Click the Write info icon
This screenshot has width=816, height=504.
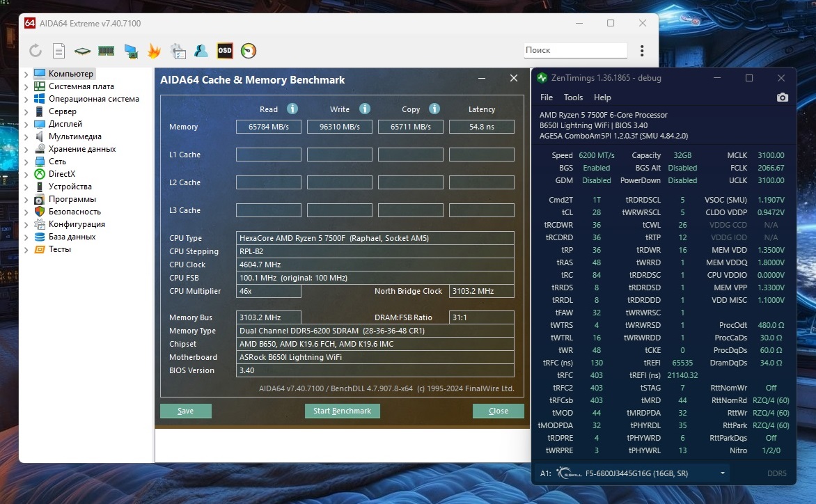365,109
